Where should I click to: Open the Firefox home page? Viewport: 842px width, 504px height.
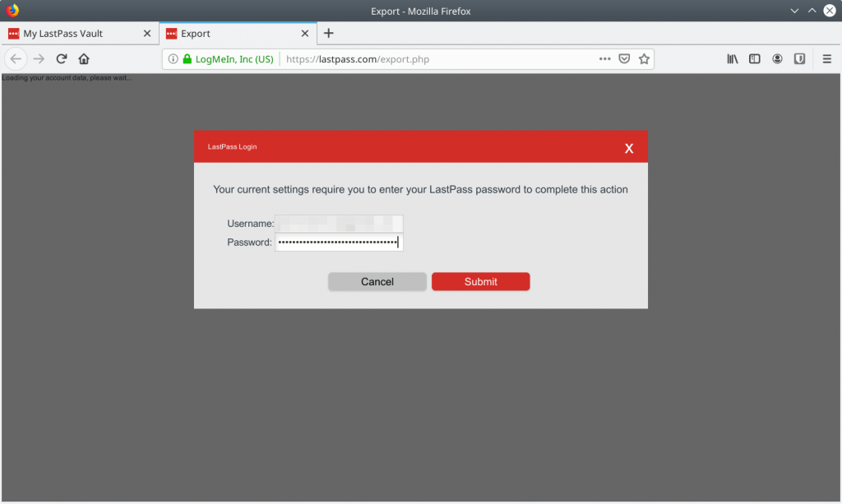[84, 59]
